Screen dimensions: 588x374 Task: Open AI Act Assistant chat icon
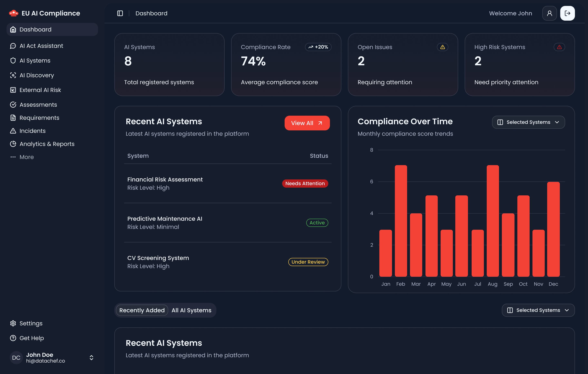[x=13, y=46]
